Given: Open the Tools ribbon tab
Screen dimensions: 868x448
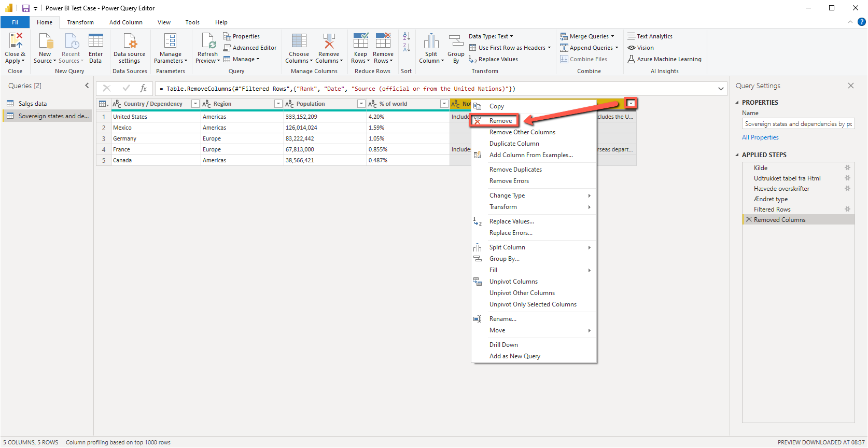Looking at the screenshot, I should point(192,22).
